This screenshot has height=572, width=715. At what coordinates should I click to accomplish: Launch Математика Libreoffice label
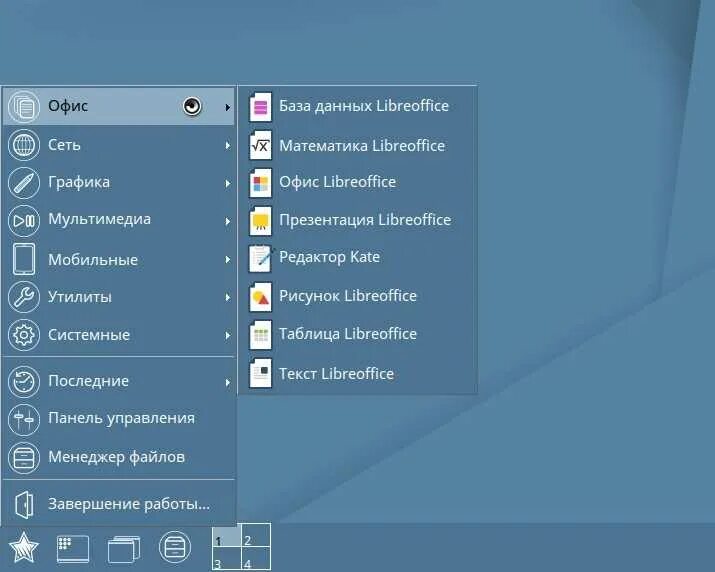point(362,146)
